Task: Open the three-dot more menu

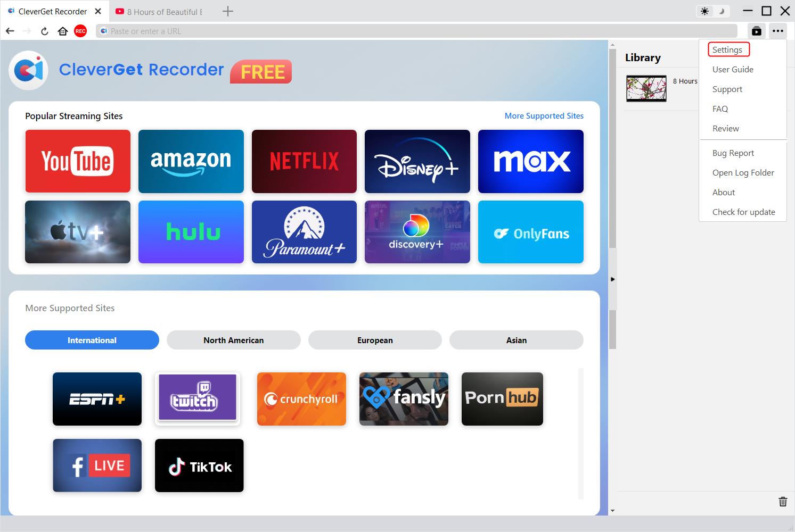Action: [778, 31]
